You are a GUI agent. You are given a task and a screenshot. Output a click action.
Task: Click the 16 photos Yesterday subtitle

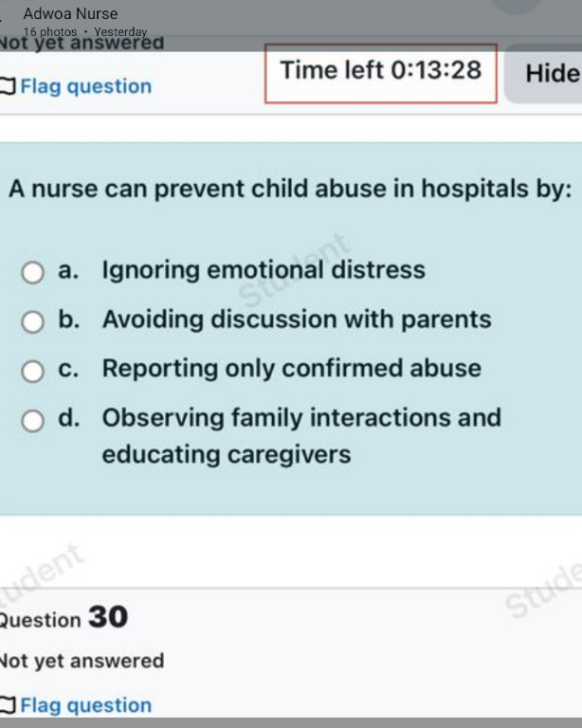coord(85,31)
